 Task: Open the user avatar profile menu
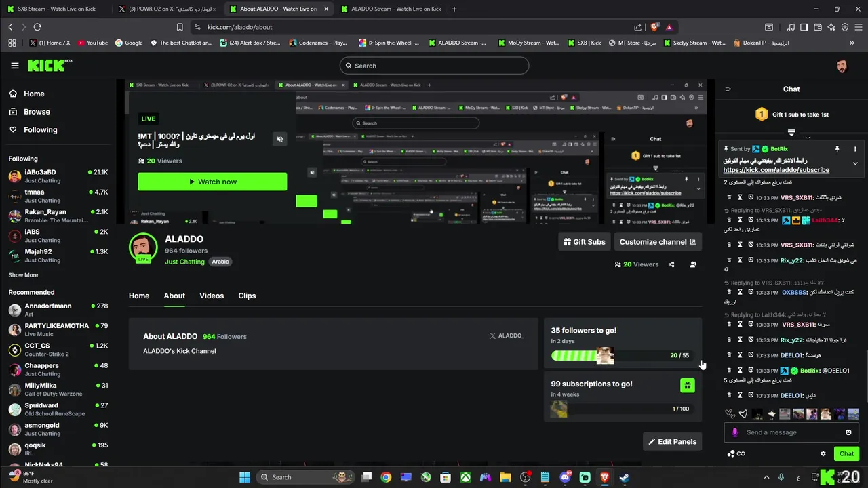[842, 66]
